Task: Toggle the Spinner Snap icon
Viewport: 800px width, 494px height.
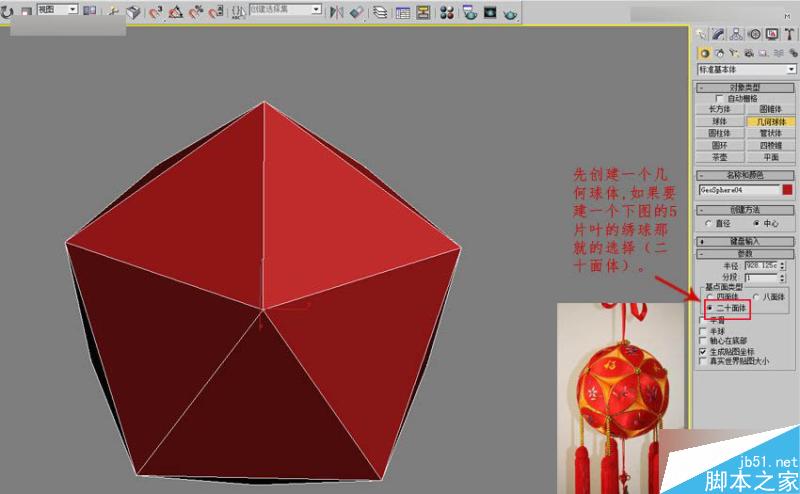Action: (x=215, y=12)
